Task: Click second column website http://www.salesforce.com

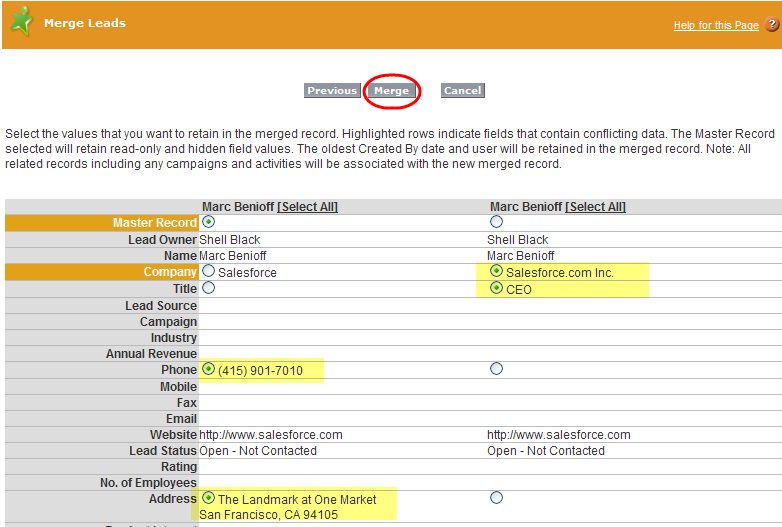Action: (x=559, y=435)
